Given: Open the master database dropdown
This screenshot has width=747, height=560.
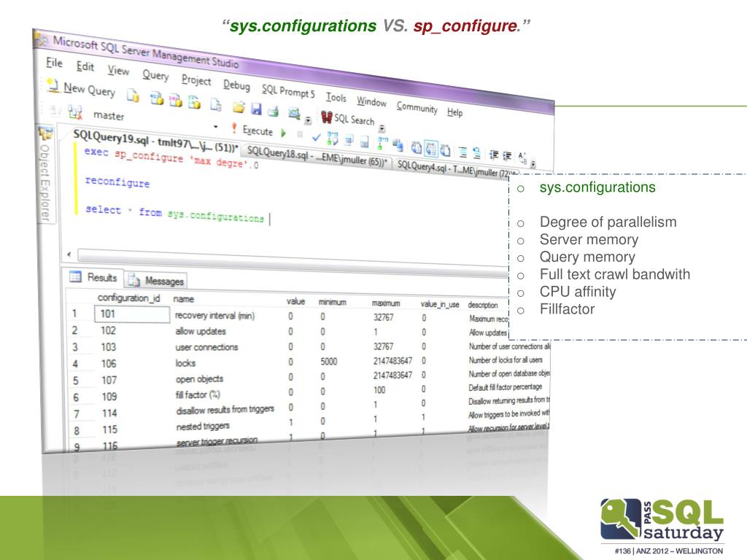Looking at the screenshot, I should (x=216, y=127).
